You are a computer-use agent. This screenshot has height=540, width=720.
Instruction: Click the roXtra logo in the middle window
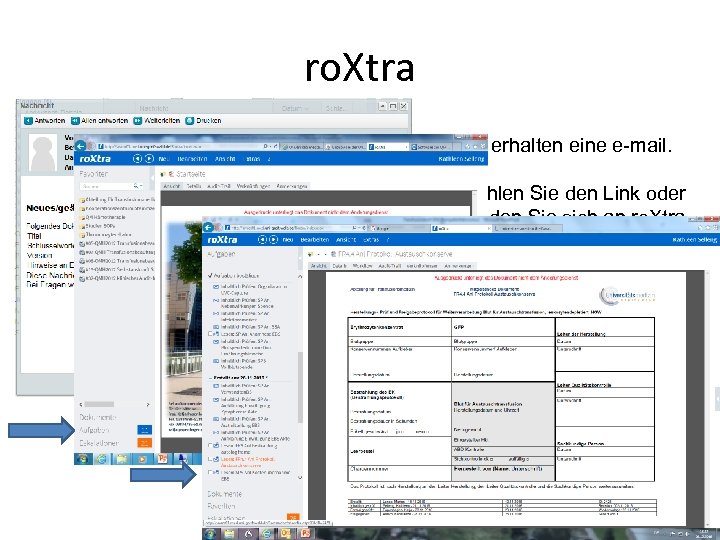[95, 159]
